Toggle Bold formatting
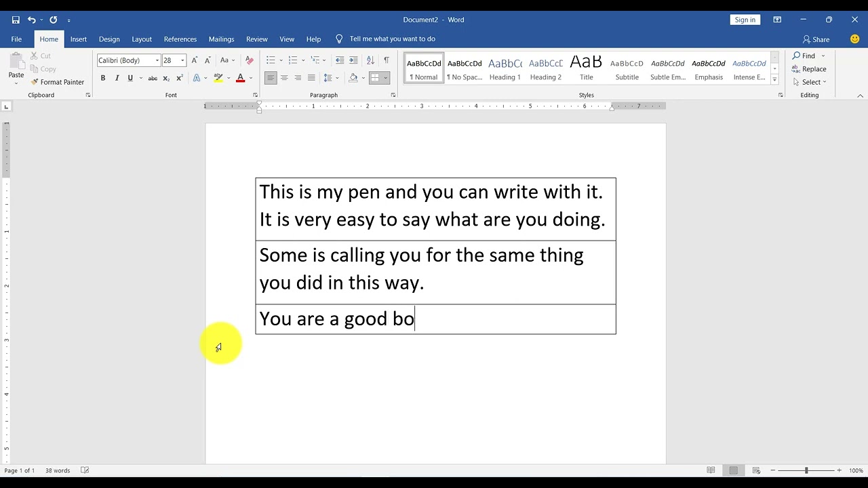The height and width of the screenshot is (488, 868). [x=103, y=78]
